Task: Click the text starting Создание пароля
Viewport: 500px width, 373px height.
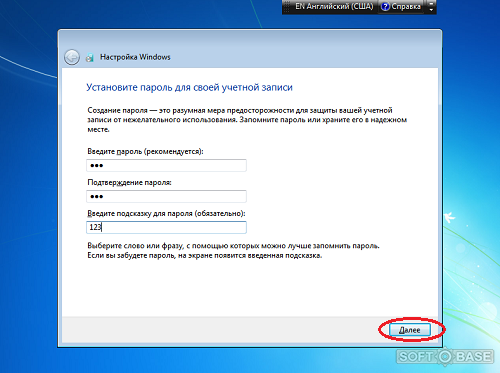Action: point(247,120)
